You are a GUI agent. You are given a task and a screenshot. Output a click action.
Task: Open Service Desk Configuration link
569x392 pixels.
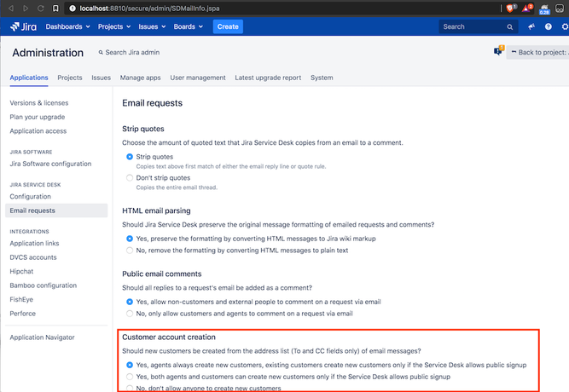pyautogui.click(x=30, y=197)
